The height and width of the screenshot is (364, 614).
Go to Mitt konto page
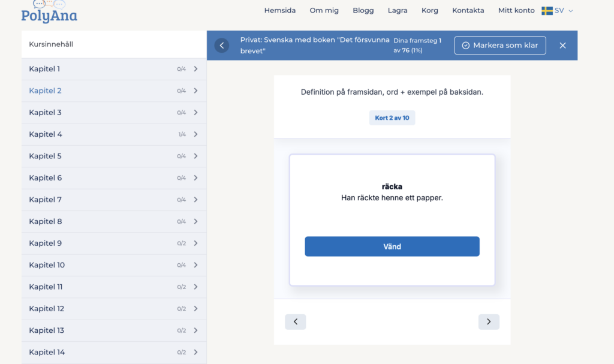coord(516,11)
